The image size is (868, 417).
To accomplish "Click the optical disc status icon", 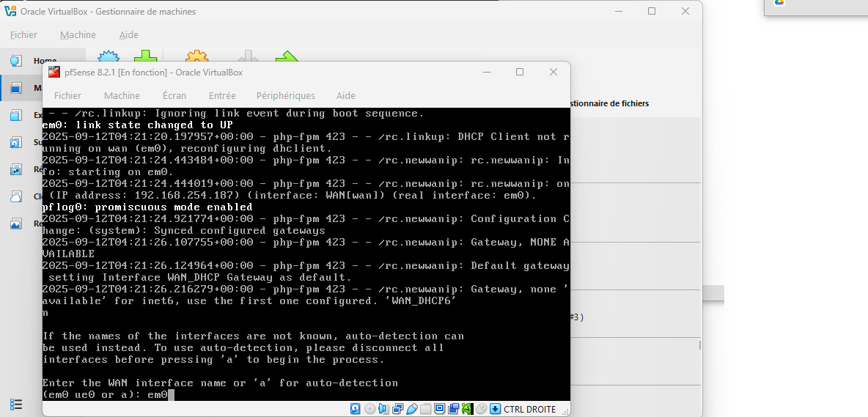I will pos(369,409).
